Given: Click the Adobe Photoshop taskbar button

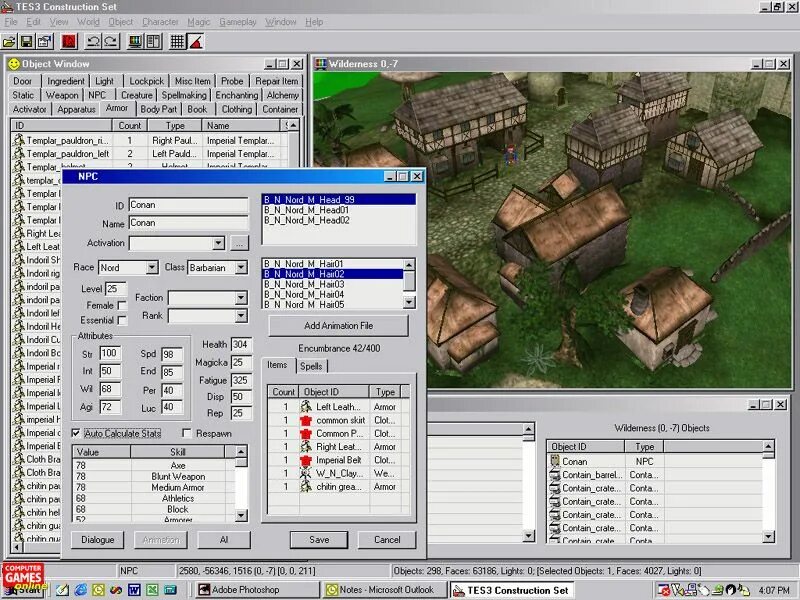Looking at the screenshot, I should point(257,590).
